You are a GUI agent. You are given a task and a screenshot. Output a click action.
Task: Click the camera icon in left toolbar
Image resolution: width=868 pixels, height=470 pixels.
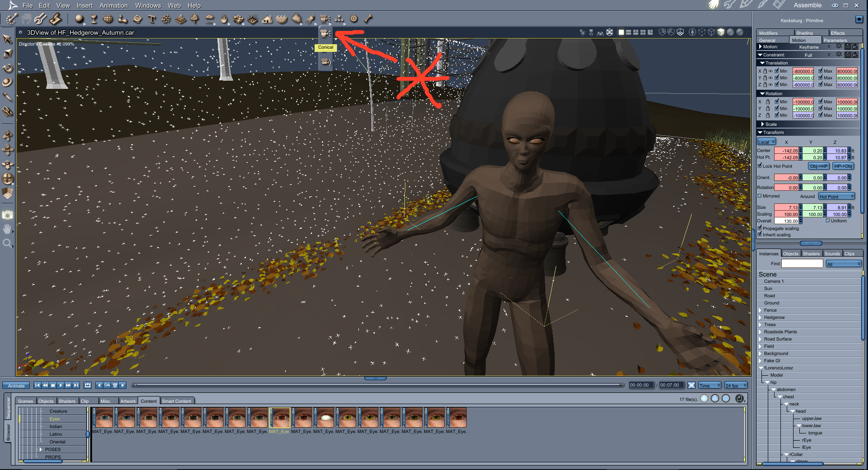coord(8,215)
